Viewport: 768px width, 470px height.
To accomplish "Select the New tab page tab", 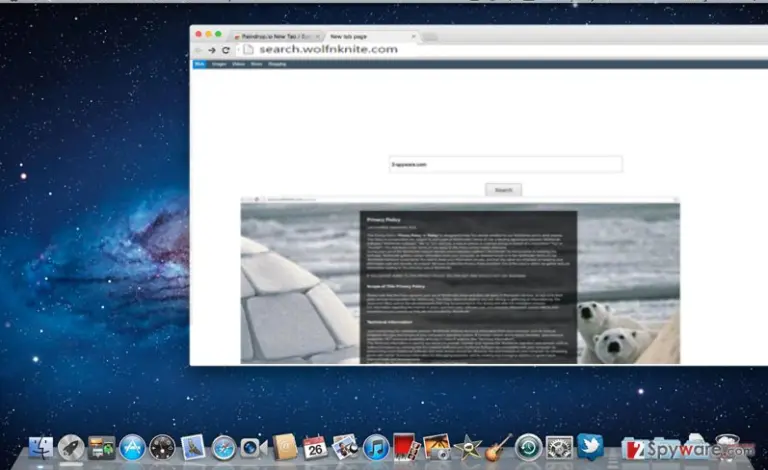I will coord(348,37).
